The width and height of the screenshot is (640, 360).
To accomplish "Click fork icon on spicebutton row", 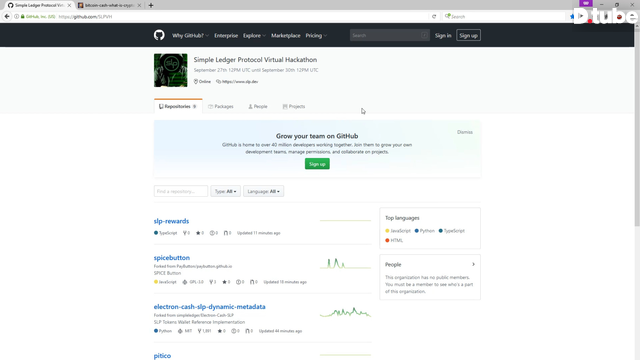I will click(x=211, y=282).
